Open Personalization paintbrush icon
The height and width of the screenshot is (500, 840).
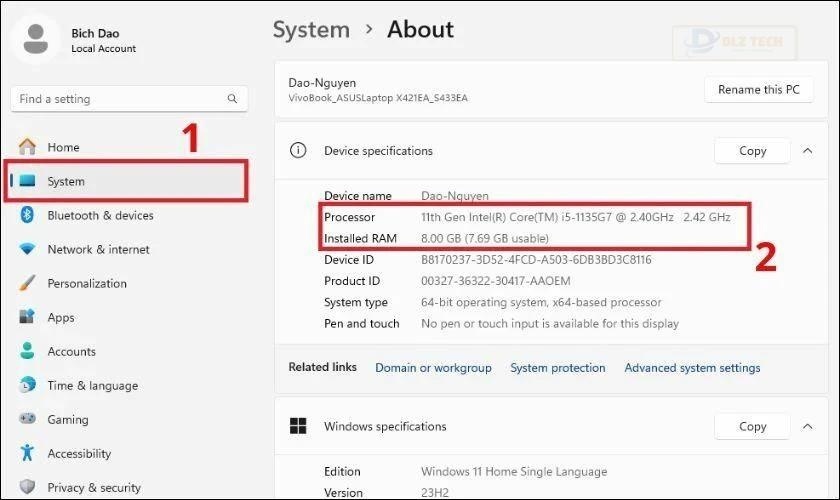point(28,283)
